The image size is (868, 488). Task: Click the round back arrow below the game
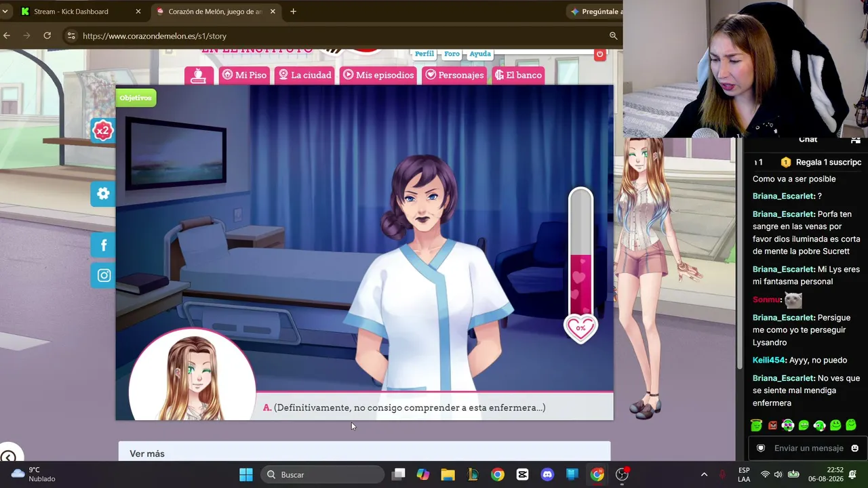coord(7,457)
